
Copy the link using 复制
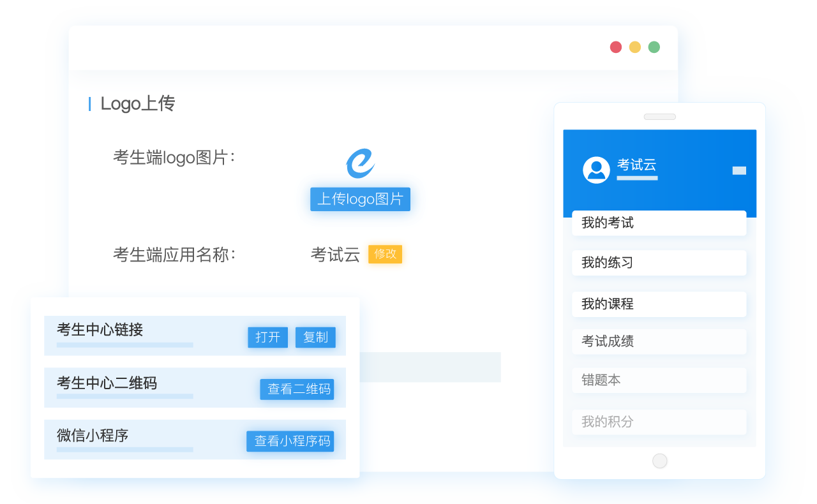[x=315, y=337]
